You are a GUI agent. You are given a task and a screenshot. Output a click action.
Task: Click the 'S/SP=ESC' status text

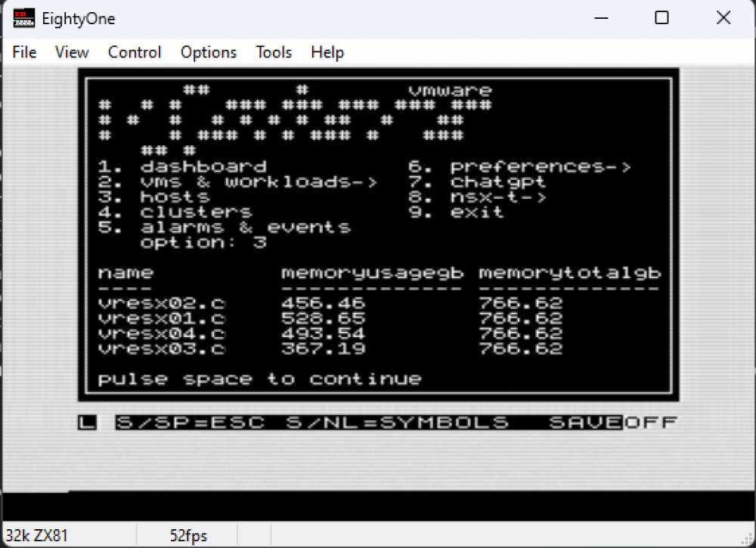click(x=190, y=423)
